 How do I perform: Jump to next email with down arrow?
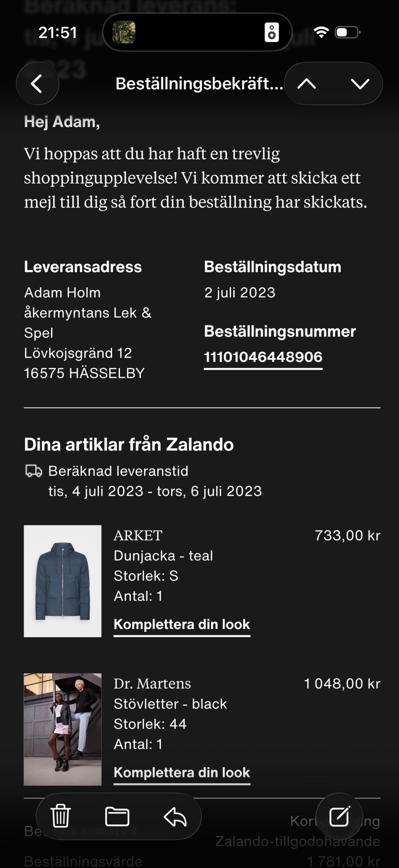pyautogui.click(x=360, y=84)
